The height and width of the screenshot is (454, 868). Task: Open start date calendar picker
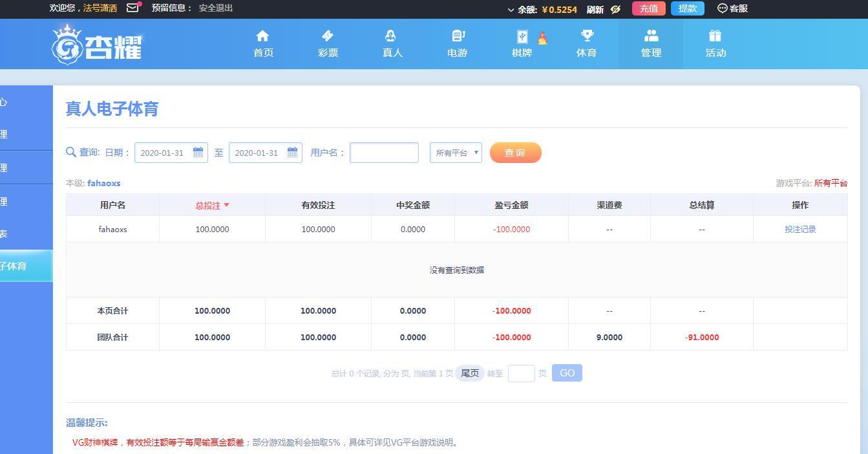pyautogui.click(x=198, y=153)
